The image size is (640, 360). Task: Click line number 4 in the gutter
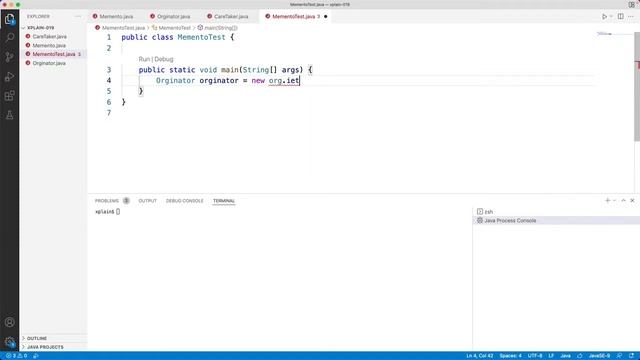tap(109, 80)
